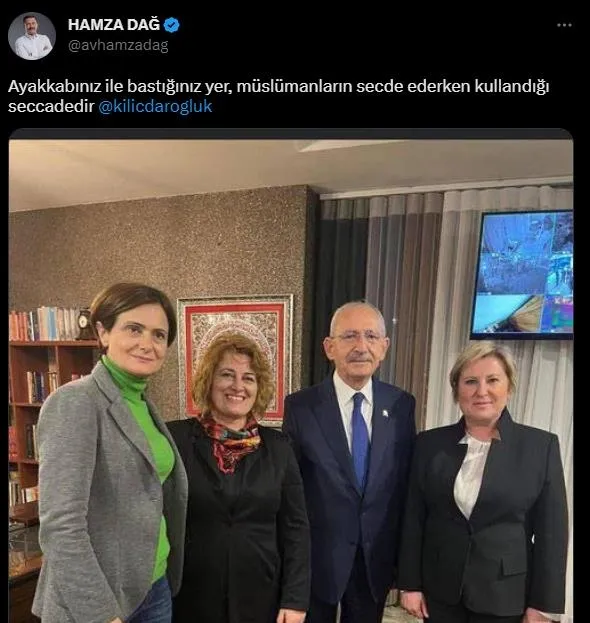The image size is (590, 623).
Task: Open the @avhamzadag handle link
Action: [118, 45]
